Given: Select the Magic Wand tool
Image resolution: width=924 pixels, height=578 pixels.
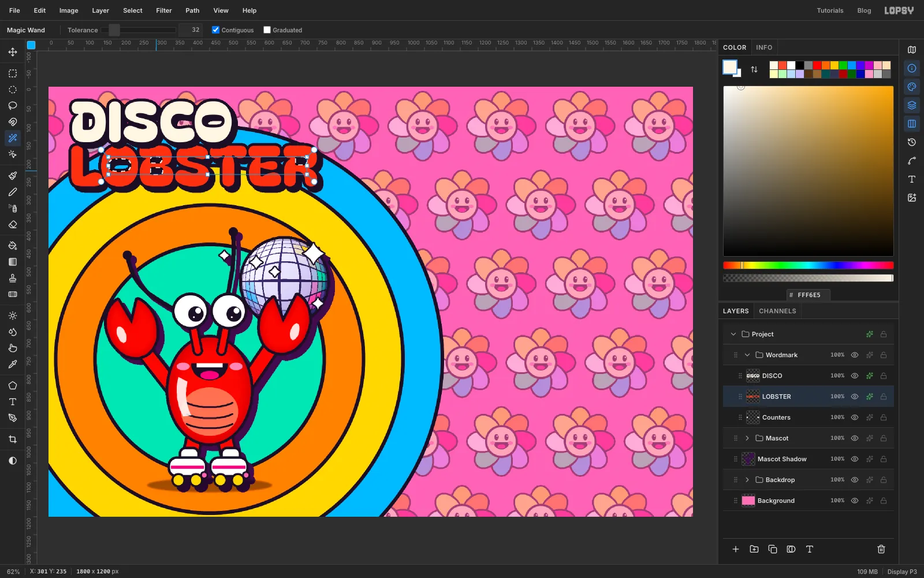Looking at the screenshot, I should point(13,138).
